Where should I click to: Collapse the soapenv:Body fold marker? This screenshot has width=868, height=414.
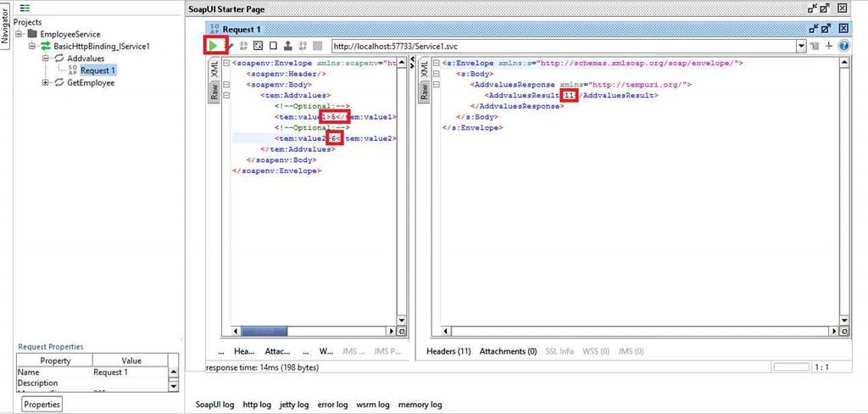pyautogui.click(x=225, y=85)
